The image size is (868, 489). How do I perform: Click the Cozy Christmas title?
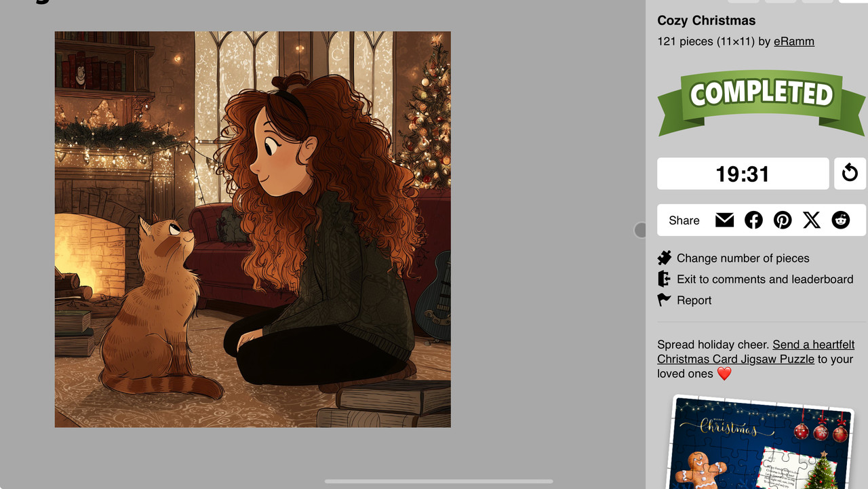click(x=706, y=20)
